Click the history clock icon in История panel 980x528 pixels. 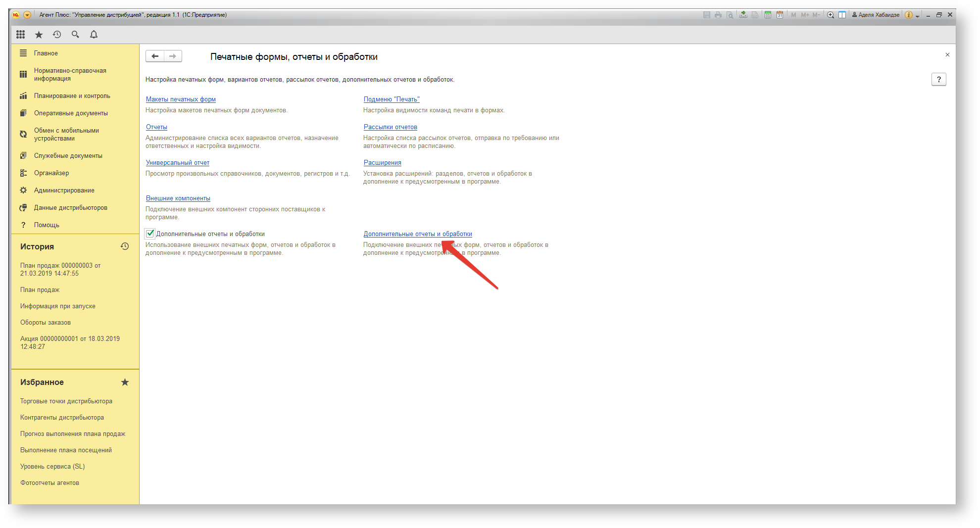coord(125,246)
